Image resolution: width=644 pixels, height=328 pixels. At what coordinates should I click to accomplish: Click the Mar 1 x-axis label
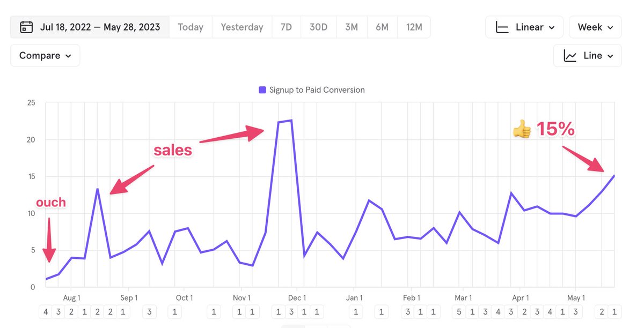coord(463,297)
